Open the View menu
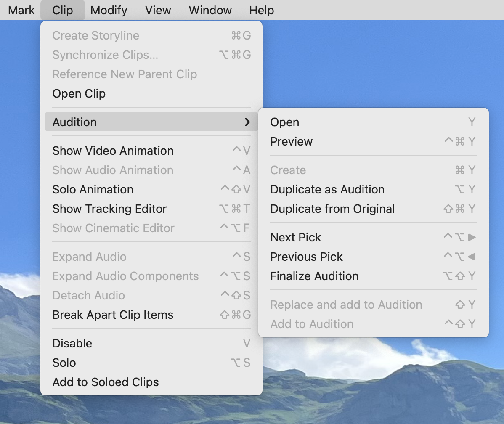The image size is (504, 424). pos(158,10)
